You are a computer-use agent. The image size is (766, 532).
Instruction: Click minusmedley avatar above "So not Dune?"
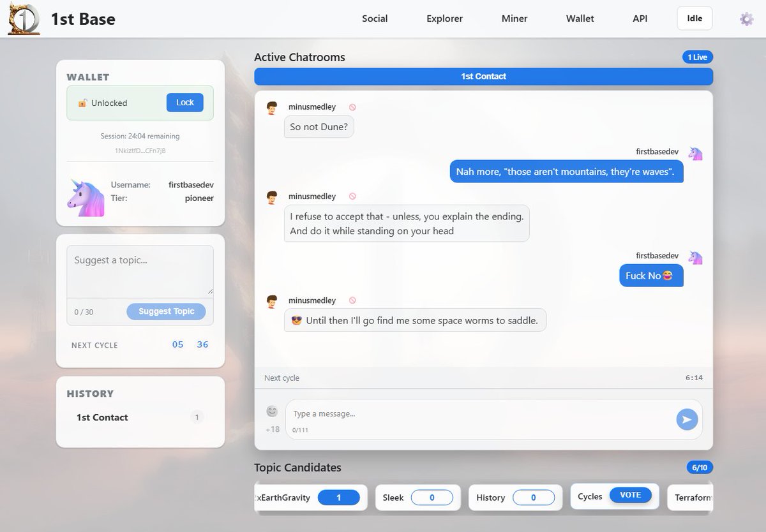(273, 108)
